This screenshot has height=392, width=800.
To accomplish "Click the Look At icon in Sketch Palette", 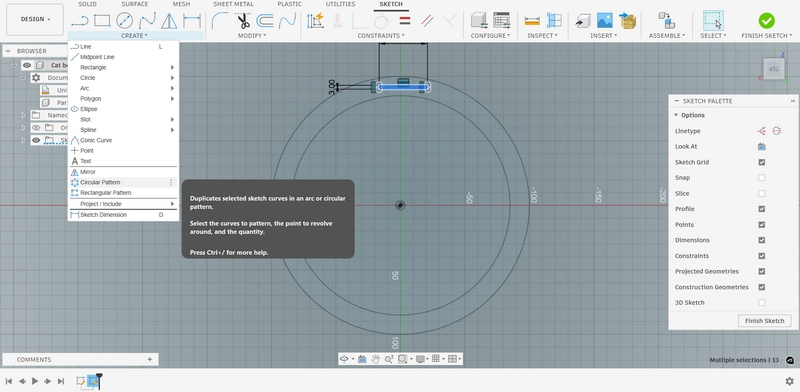I will coord(762,146).
